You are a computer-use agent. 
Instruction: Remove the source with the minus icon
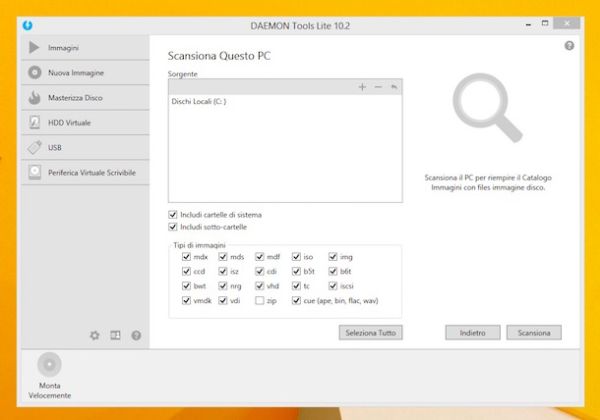point(378,87)
